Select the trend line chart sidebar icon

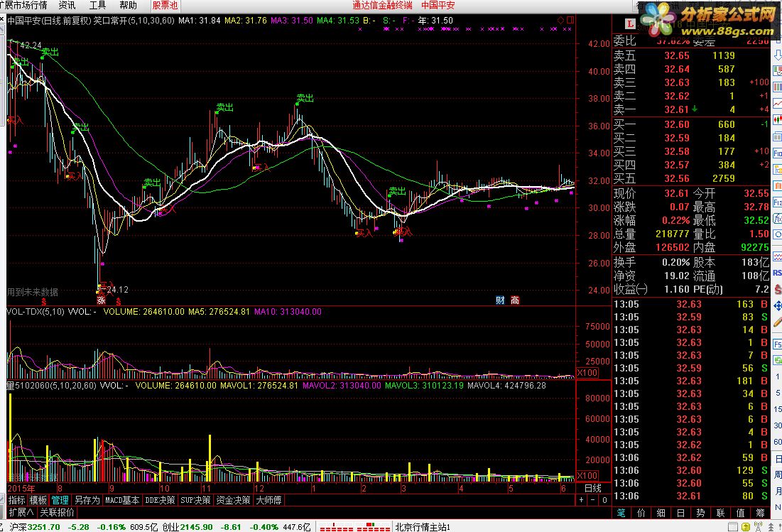tap(777, 104)
